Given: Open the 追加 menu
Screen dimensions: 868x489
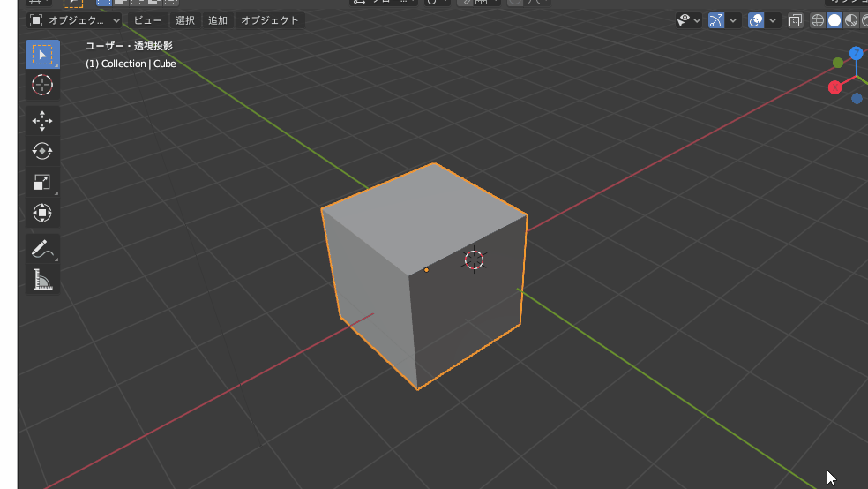Looking at the screenshot, I should click(x=218, y=20).
